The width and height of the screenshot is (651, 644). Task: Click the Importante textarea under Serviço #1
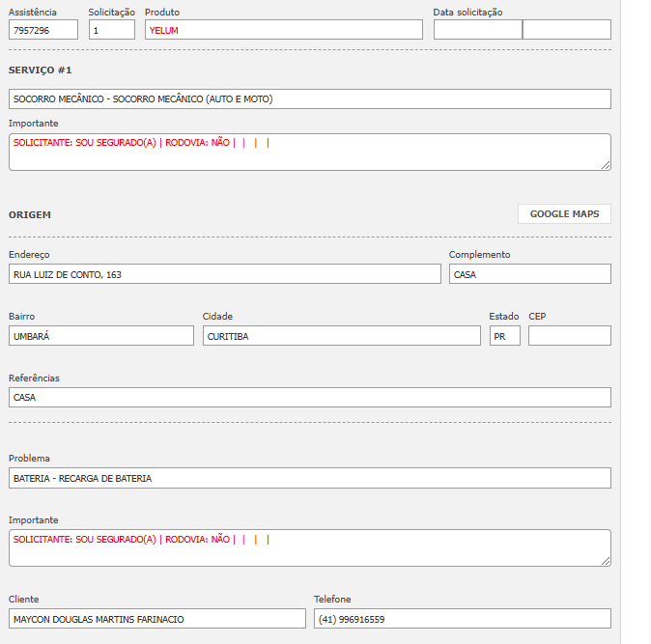pos(309,153)
